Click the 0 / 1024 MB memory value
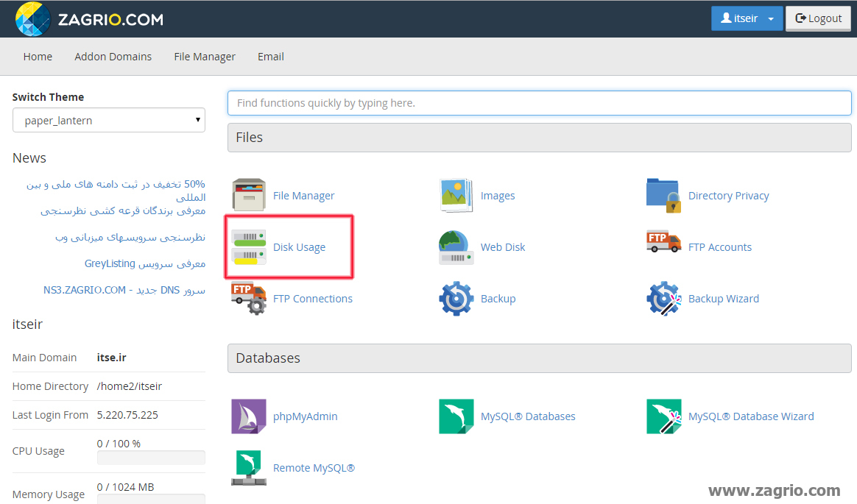 coord(125,487)
